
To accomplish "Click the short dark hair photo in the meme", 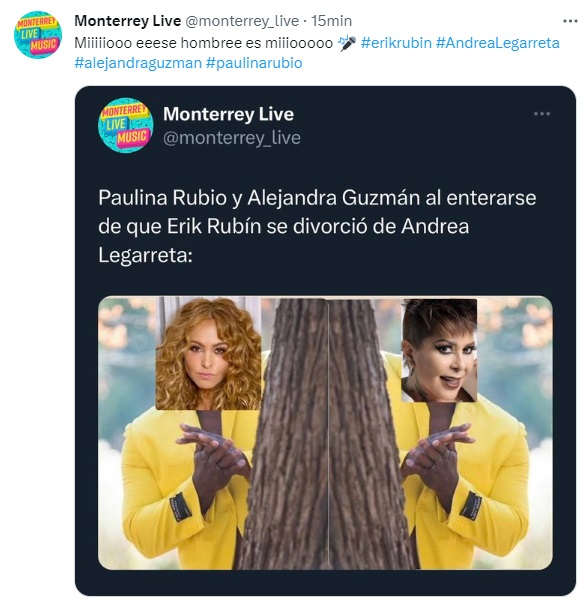I will [439, 351].
